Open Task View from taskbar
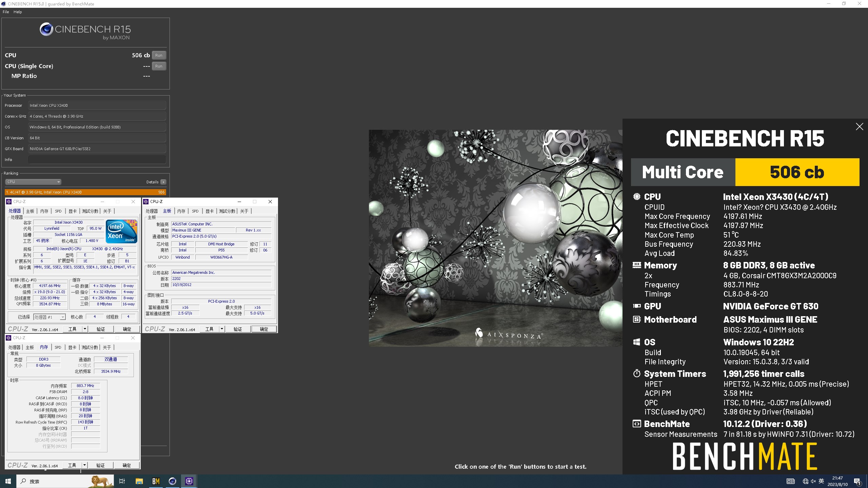 (x=122, y=481)
